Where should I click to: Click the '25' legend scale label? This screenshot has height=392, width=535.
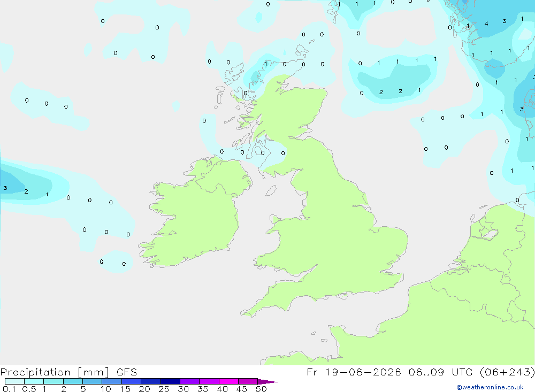click(164, 389)
